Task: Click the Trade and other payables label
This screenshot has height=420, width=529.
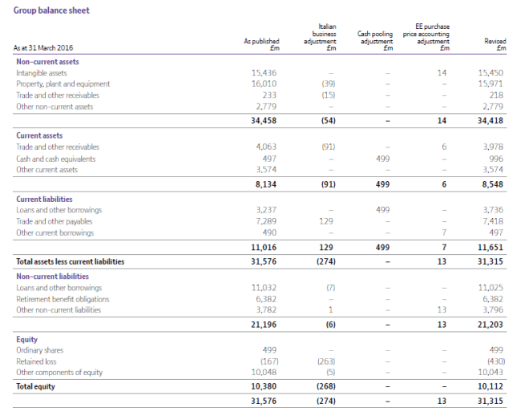Action: pyautogui.click(x=54, y=221)
